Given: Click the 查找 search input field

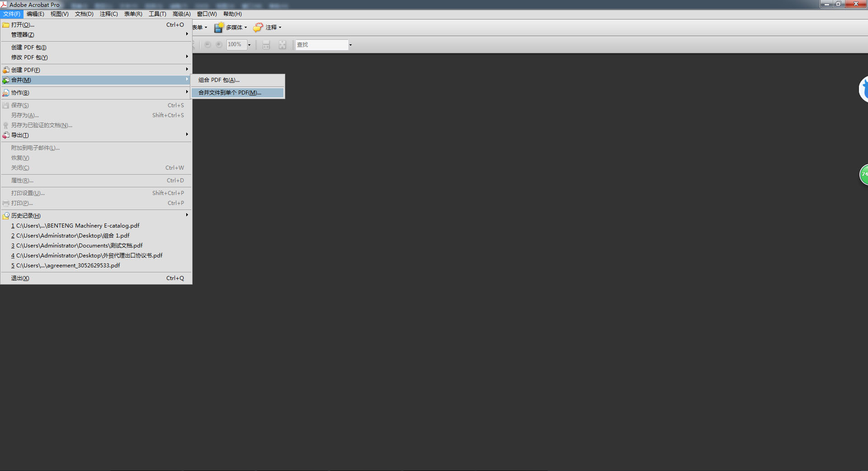Looking at the screenshot, I should click(321, 45).
